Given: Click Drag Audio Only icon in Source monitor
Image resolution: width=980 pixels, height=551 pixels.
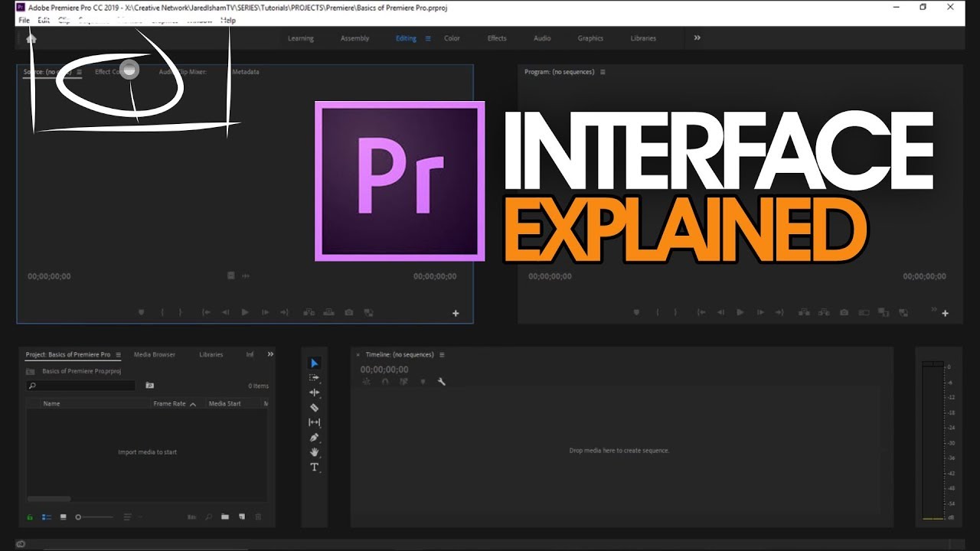Looking at the screenshot, I should (x=246, y=275).
